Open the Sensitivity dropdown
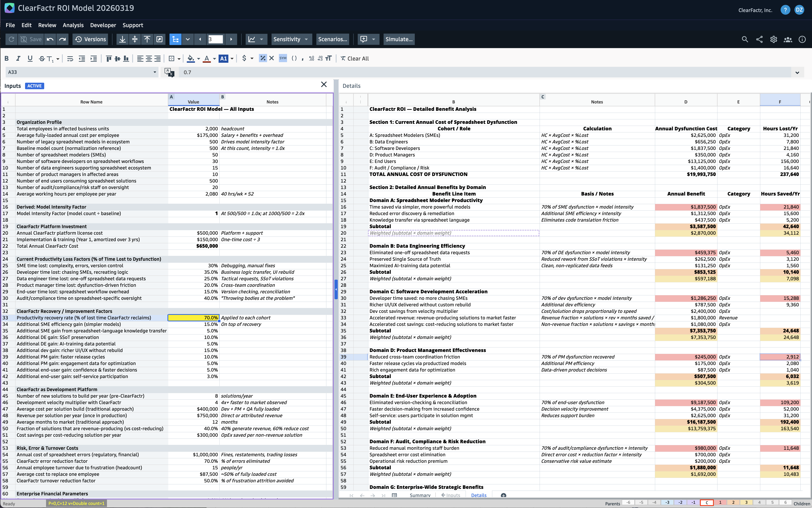Screen dimensions: 812x508 pos(291,39)
